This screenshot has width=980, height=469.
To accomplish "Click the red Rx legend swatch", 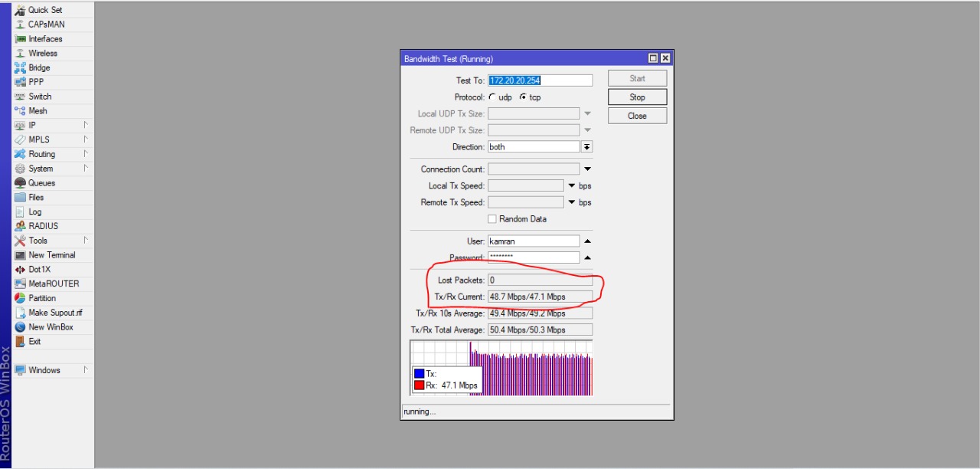I will [419, 385].
